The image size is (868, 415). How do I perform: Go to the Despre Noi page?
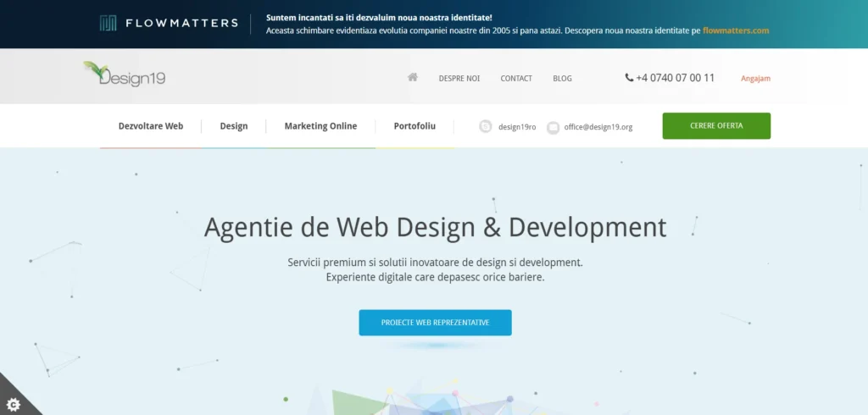(x=459, y=79)
